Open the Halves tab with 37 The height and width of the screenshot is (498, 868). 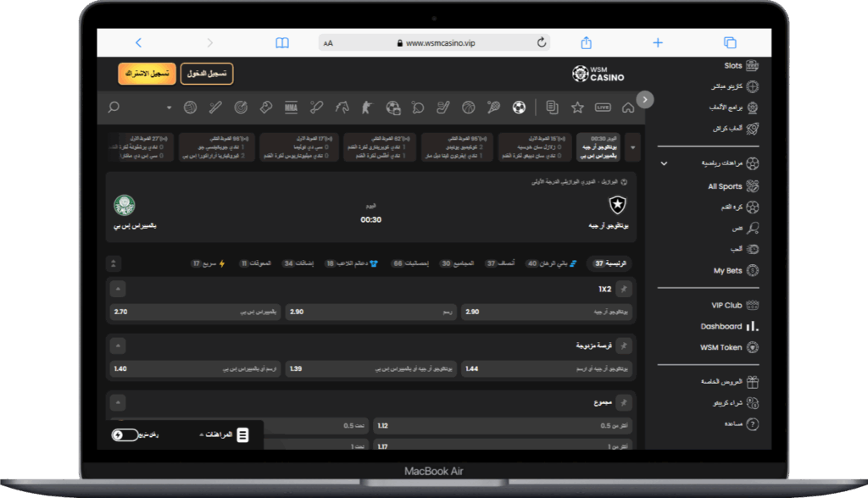[x=502, y=263]
